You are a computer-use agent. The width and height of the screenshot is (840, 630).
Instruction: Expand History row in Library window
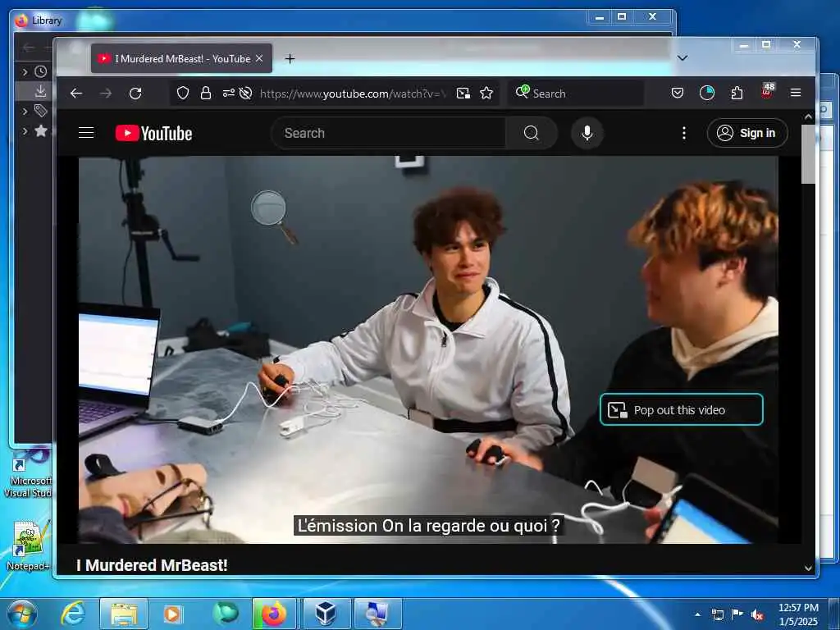(25, 71)
